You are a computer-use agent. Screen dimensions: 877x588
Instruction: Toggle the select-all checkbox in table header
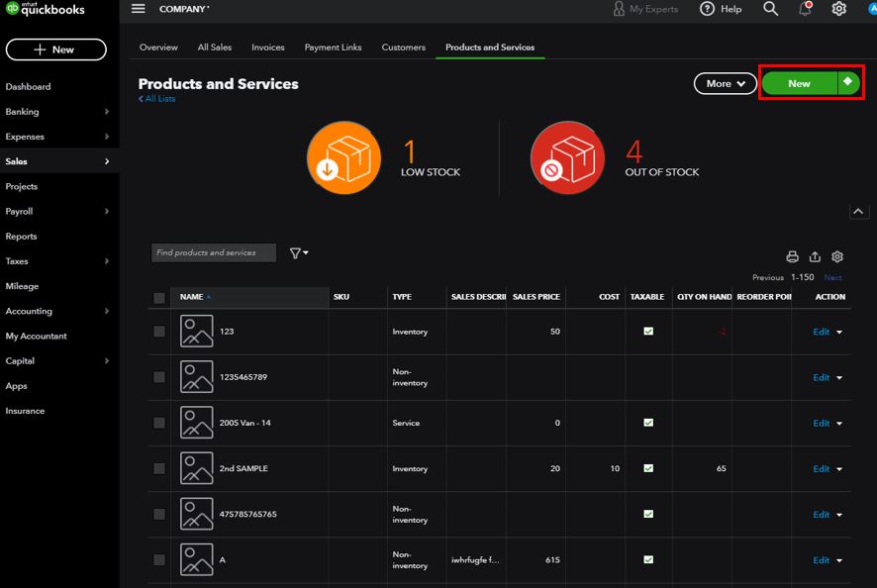click(x=159, y=297)
